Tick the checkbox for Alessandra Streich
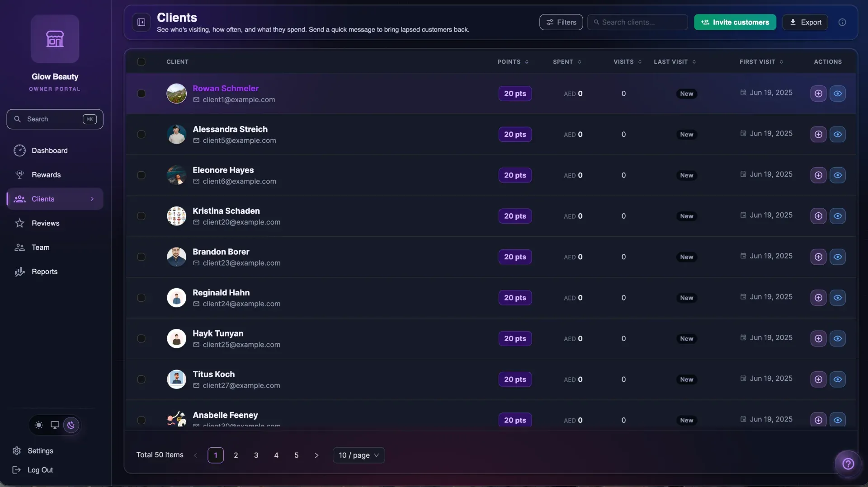Viewport: 868px width, 487px height. (x=141, y=134)
